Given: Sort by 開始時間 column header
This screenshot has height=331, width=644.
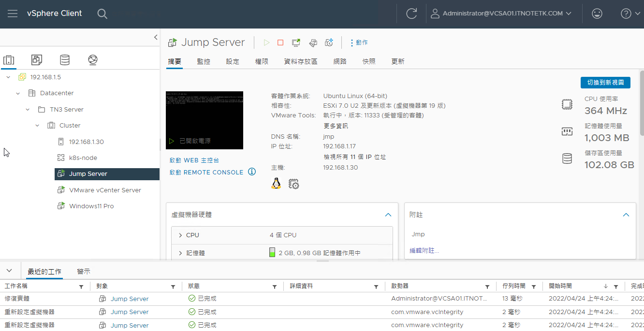Looking at the screenshot, I should coord(560,286).
